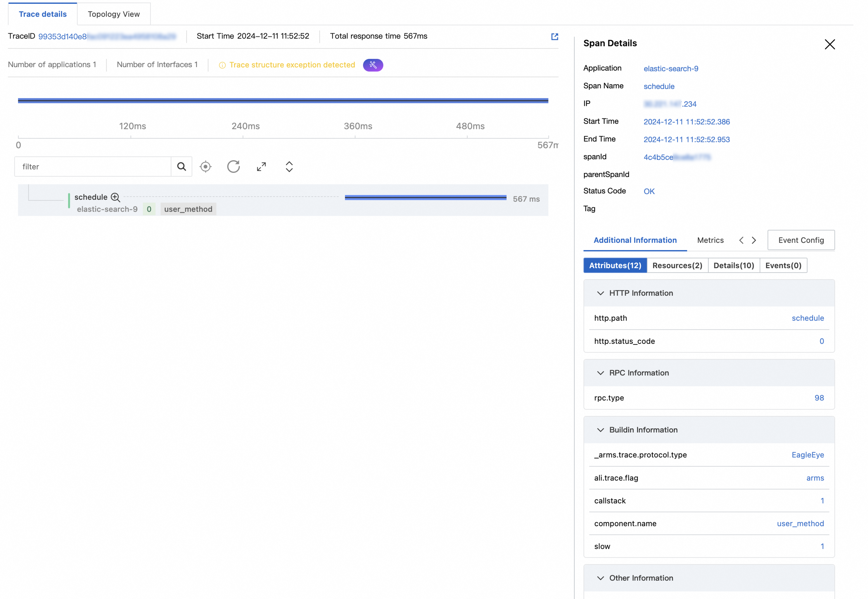The width and height of the screenshot is (868, 599).
Task: Click the End Time value 11:52:52.953
Action: pos(686,140)
